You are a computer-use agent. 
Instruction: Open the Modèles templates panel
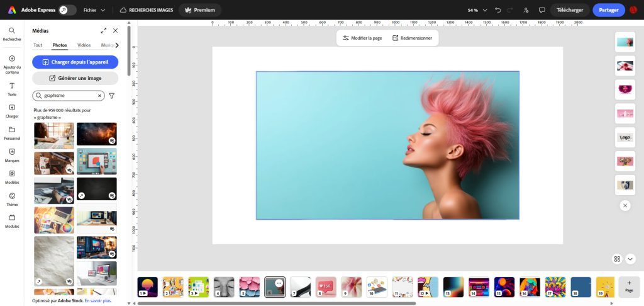coord(12,176)
